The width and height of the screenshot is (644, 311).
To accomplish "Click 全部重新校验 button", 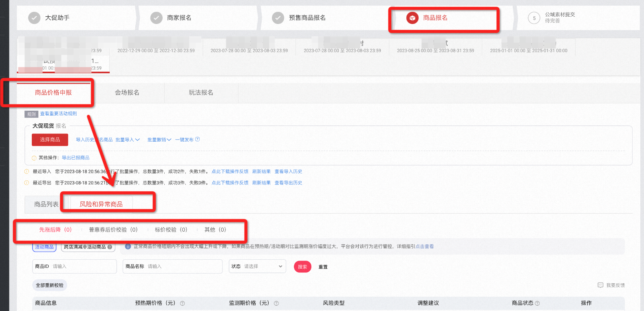I will coord(50,285).
